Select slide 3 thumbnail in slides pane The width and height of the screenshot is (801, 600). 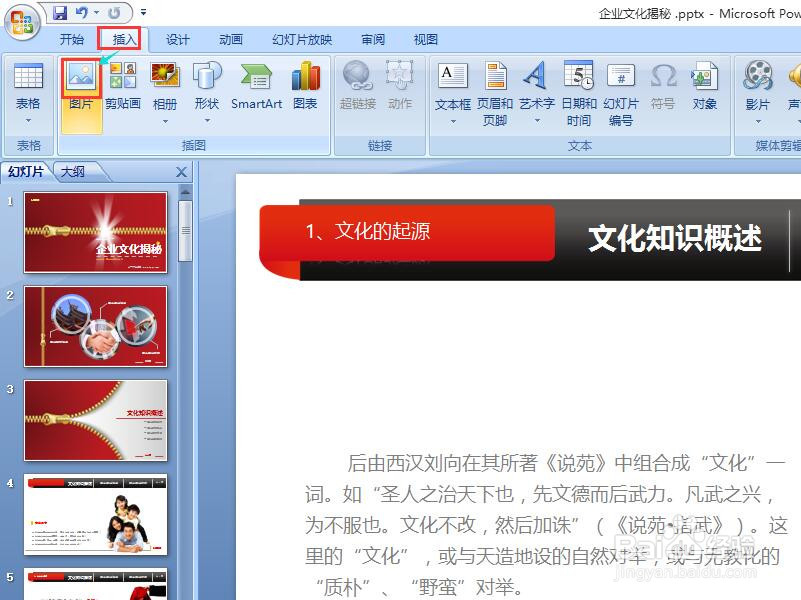point(95,420)
